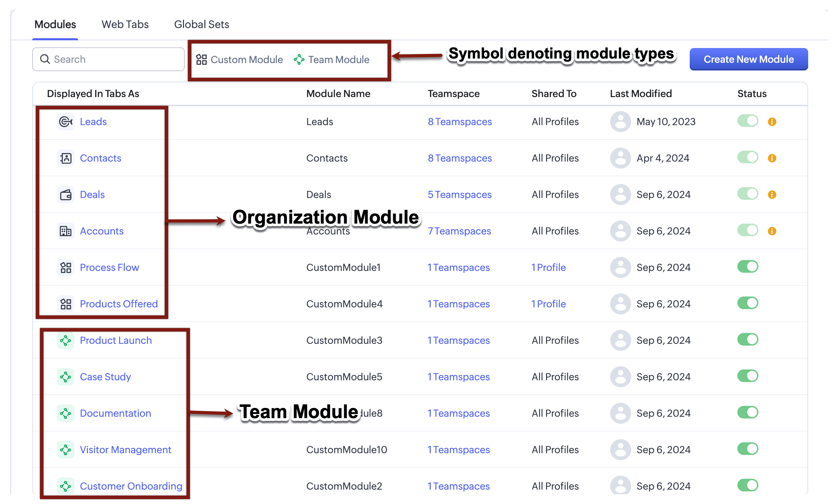Viewport: 839px width, 504px height.
Task: Click the Deals wallet icon
Action: [x=66, y=195]
